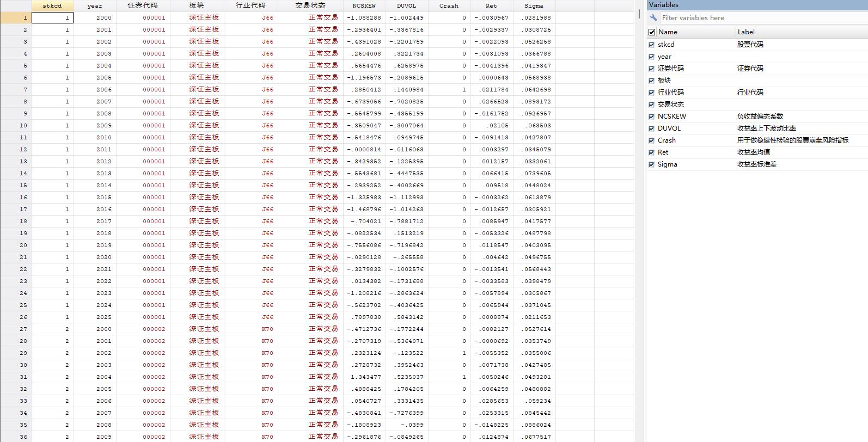868x442 pixels.
Task: Select the 交易状态 column header
Action: (310, 5)
